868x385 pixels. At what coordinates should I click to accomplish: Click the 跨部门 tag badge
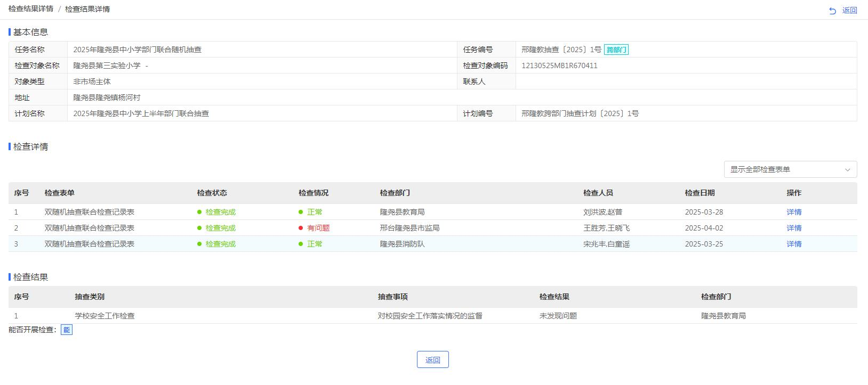[x=616, y=50]
